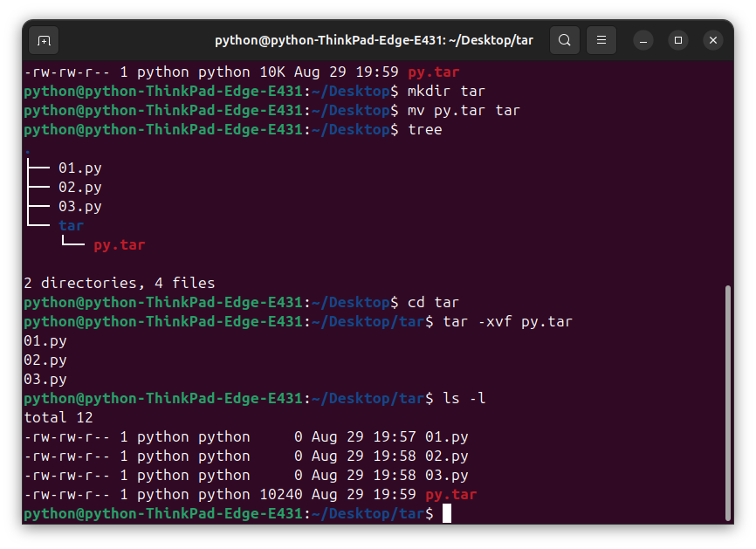
Task: Minimize the terminal window
Action: click(x=643, y=40)
